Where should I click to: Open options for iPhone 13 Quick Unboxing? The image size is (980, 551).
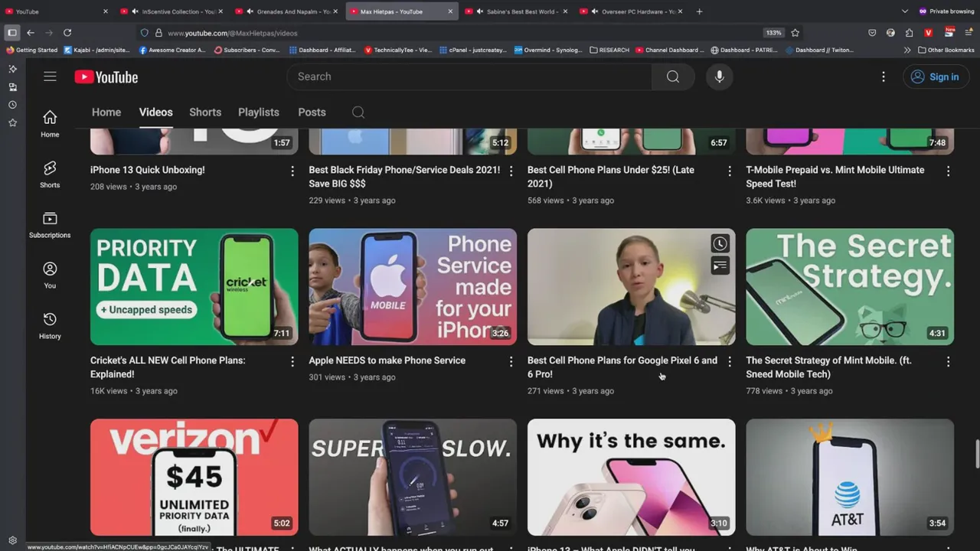(x=292, y=171)
